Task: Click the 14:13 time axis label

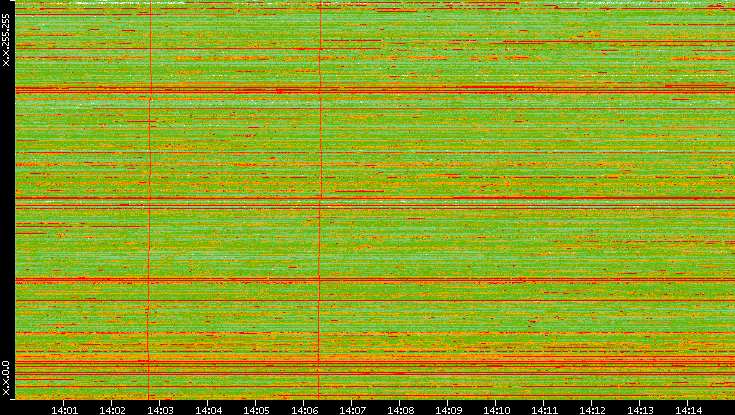Action: tap(640, 410)
